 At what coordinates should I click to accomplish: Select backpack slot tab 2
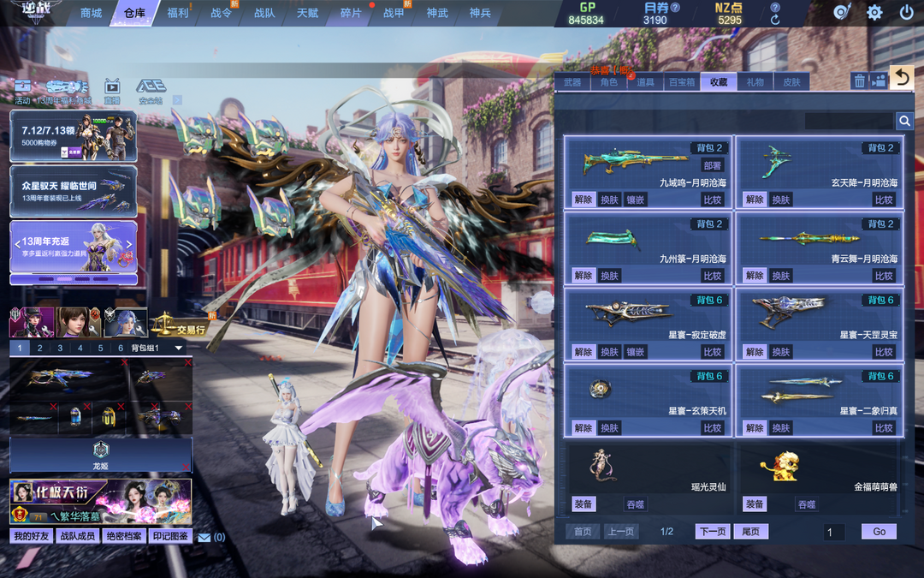coord(39,348)
